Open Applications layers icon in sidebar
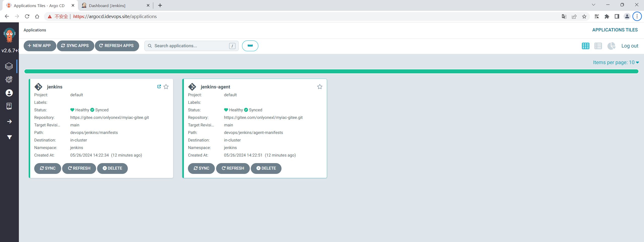 point(9,66)
